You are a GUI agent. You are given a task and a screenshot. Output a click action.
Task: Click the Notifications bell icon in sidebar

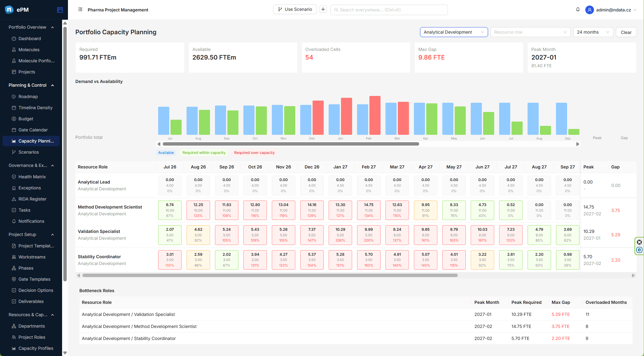click(x=14, y=221)
